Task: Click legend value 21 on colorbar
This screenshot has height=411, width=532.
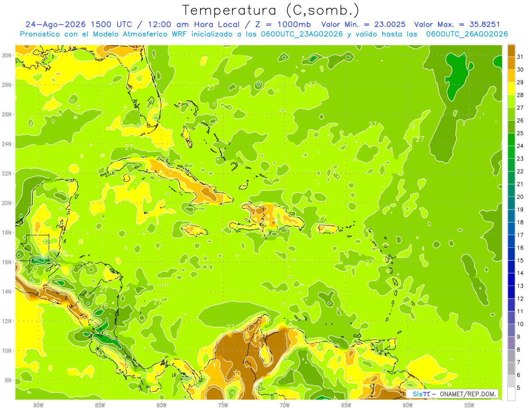Action: pos(520,184)
